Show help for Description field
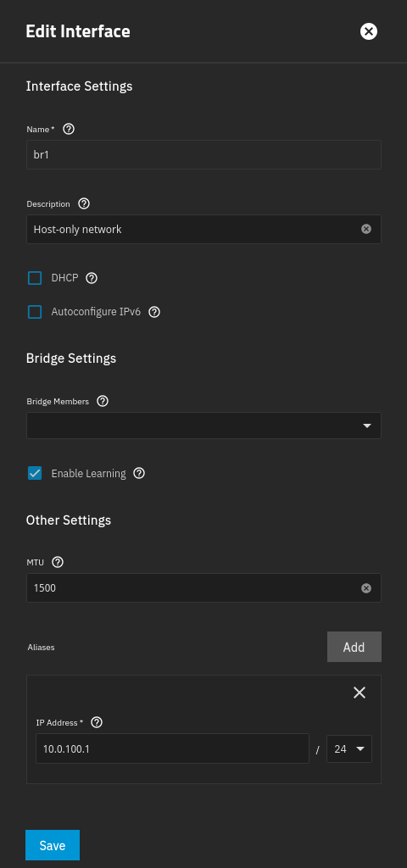407x868 pixels. tap(84, 203)
